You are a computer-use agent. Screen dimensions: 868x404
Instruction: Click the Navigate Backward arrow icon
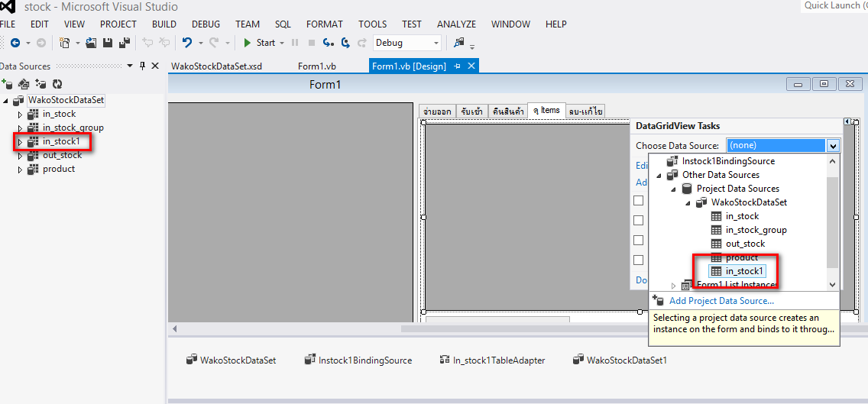pos(15,43)
